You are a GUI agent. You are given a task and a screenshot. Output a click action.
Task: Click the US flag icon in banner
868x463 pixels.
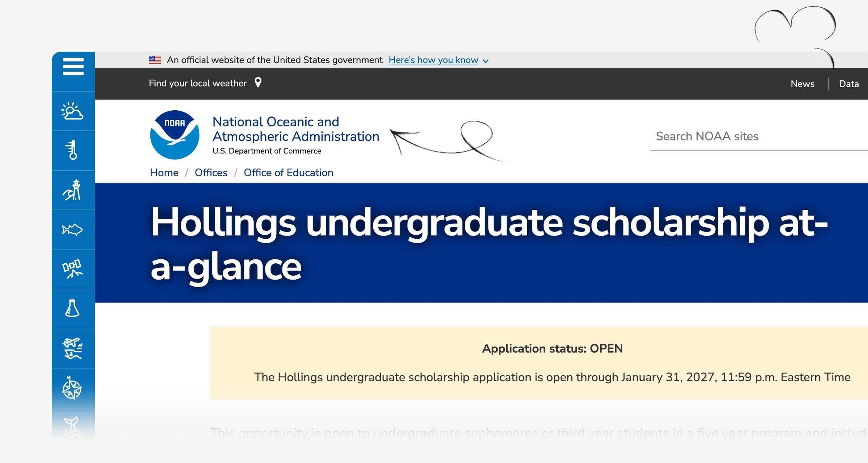(155, 60)
